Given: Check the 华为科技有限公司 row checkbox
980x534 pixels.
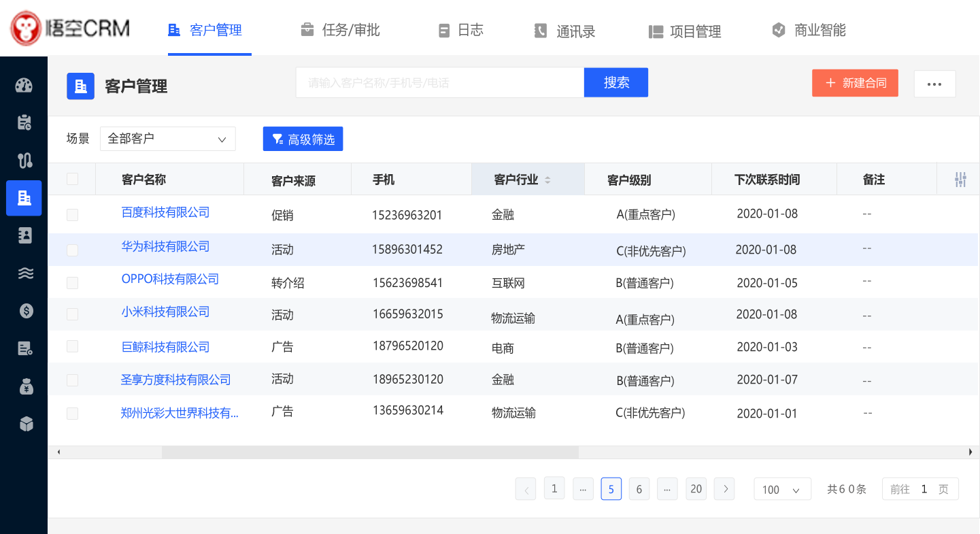Looking at the screenshot, I should tap(72, 250).
